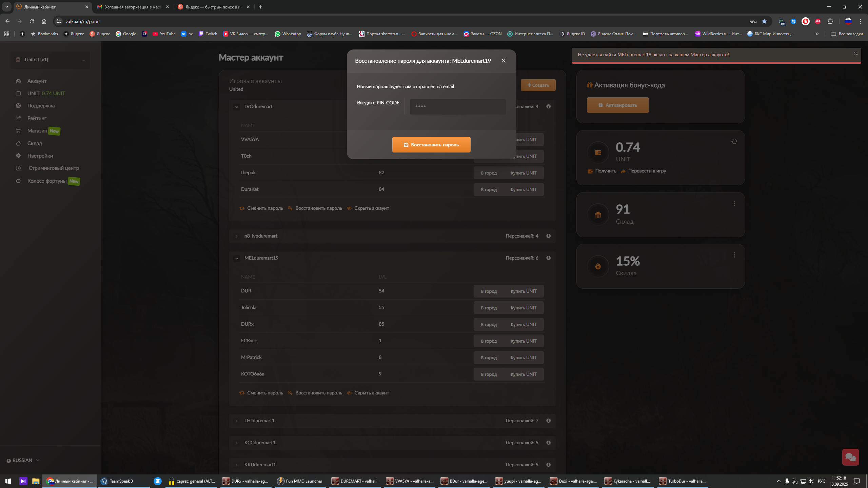Viewport: 868px width, 488px height.
Task: Expand the n8_lvoduremart account
Action: coord(237,236)
